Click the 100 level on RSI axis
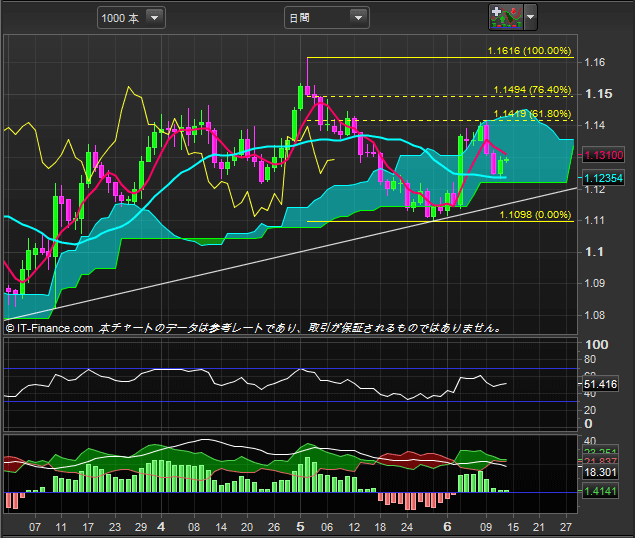The image size is (635, 538). pos(597,345)
